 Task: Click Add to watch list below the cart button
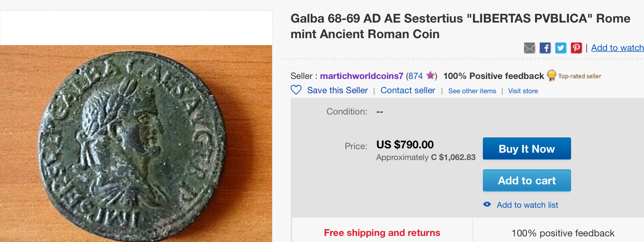coord(527,205)
